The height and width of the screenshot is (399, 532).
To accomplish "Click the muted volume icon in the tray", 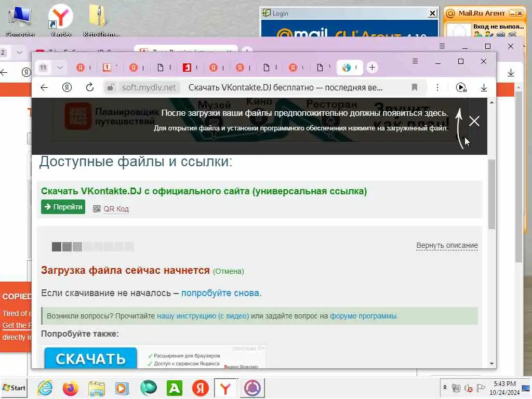I will (469, 388).
